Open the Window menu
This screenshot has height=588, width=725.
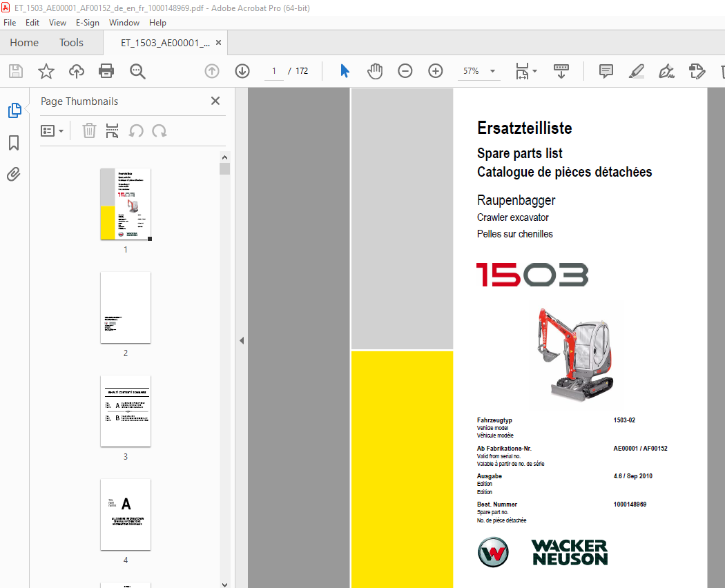point(124,23)
